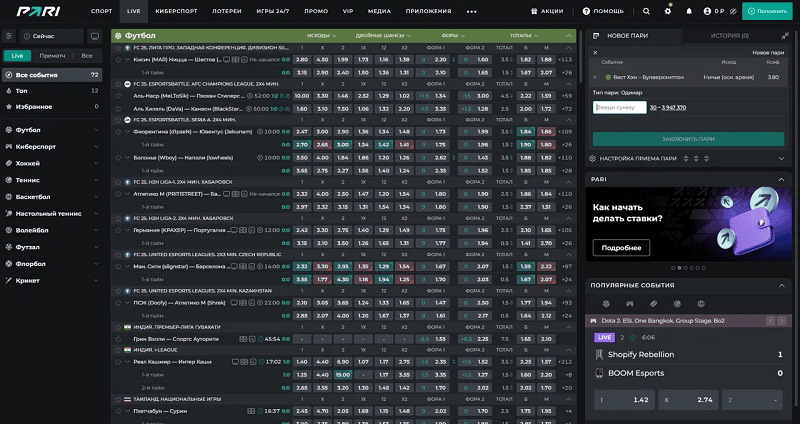Open the Исходы dropdown in Футбол header
The width and height of the screenshot is (800, 424).
(x=321, y=36)
